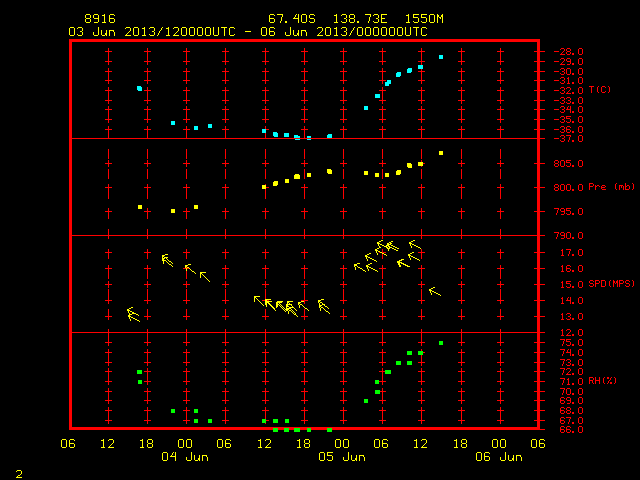Image resolution: width=640 pixels, height=480 pixels.
Task: Click the highest yellow pressure data point
Action: 441,153
